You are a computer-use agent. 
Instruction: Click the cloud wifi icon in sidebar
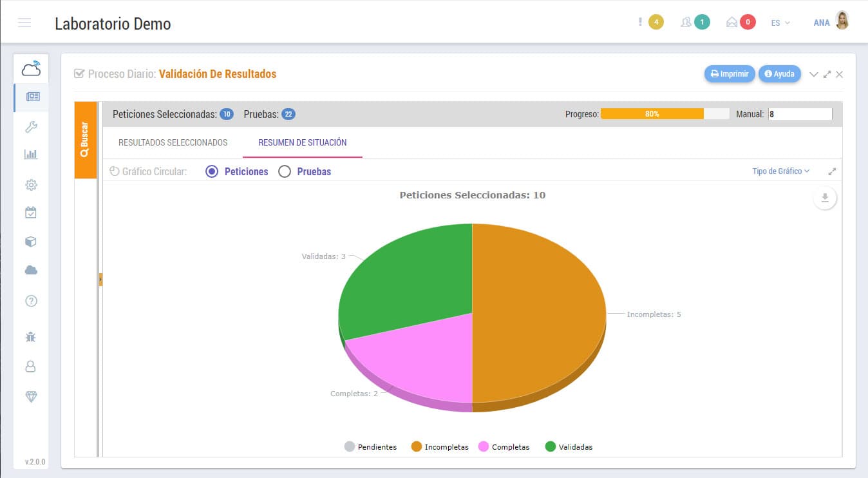click(x=31, y=68)
